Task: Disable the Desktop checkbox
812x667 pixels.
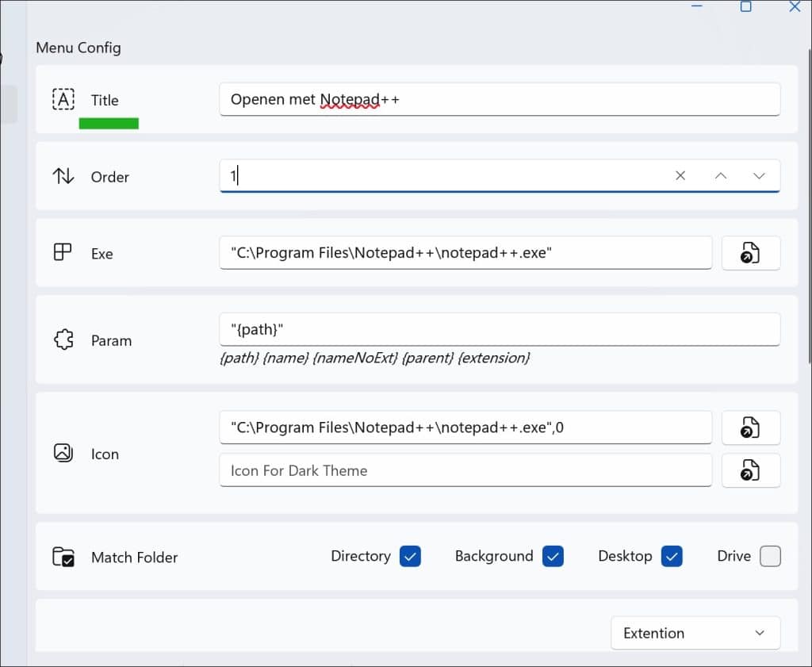Action: [x=672, y=556]
